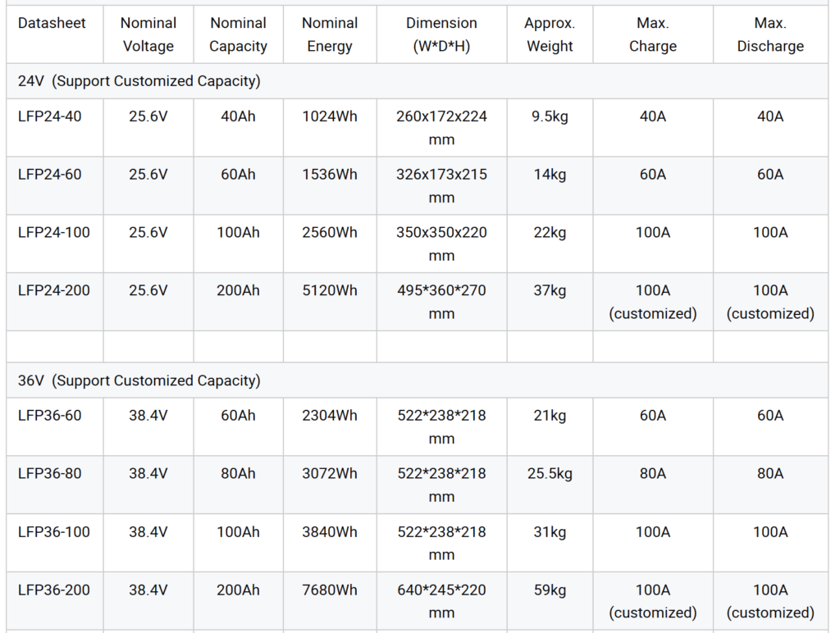This screenshot has height=633, width=840.
Task: Click the 350x350x220 mm dimension cell
Action: [x=441, y=244]
